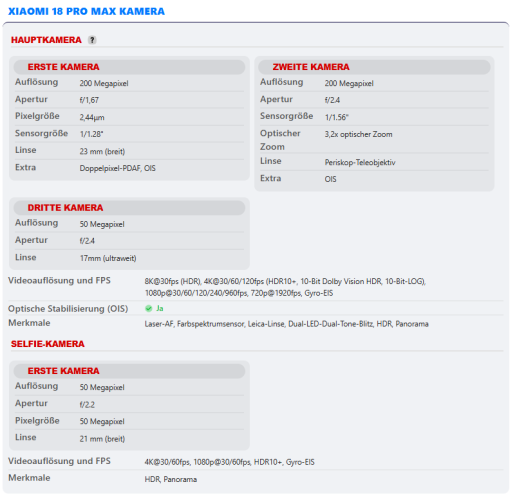Select the HDR, Panorama selfie features
Image resolution: width=517 pixels, height=500 pixels.
pyautogui.click(x=170, y=479)
